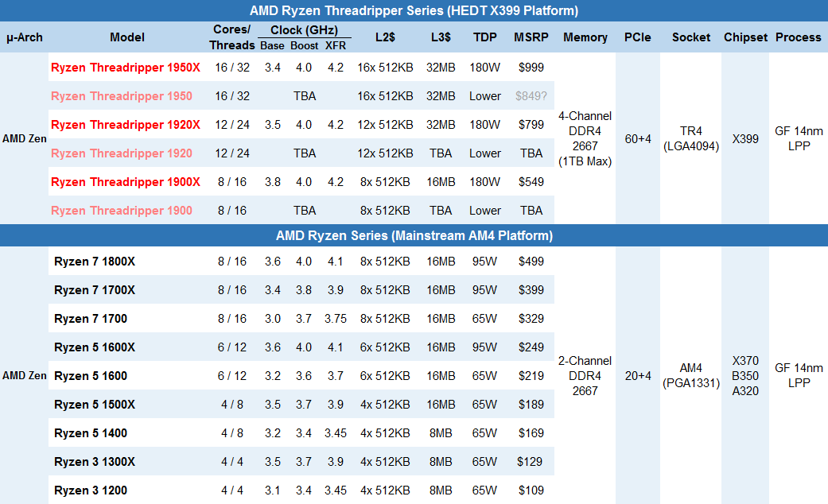
Task: Select the 'PCIe' column header
Action: [x=637, y=37]
